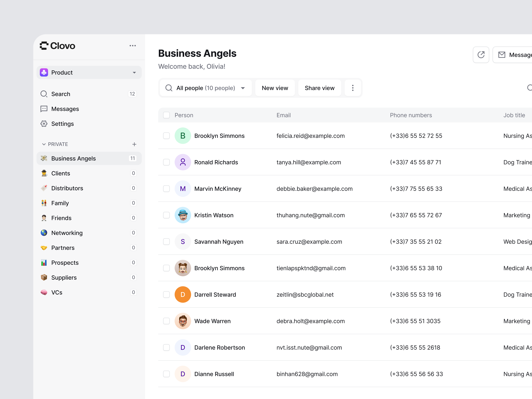Click the globe icon beside Networking

coord(44,233)
